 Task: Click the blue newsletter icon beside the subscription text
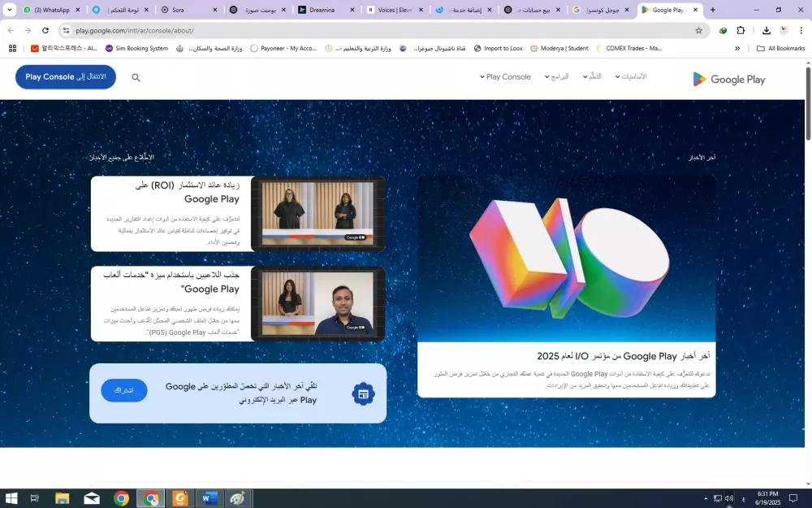point(363,393)
